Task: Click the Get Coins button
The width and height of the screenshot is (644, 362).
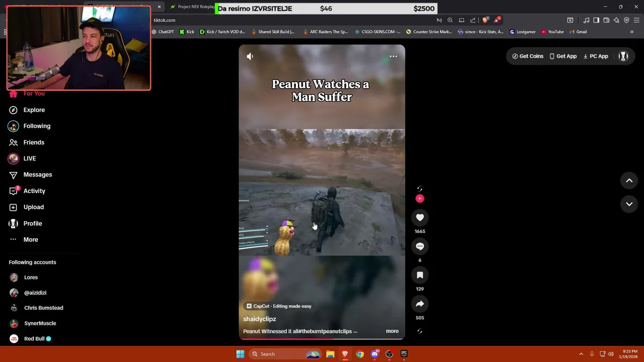Action: click(528, 56)
